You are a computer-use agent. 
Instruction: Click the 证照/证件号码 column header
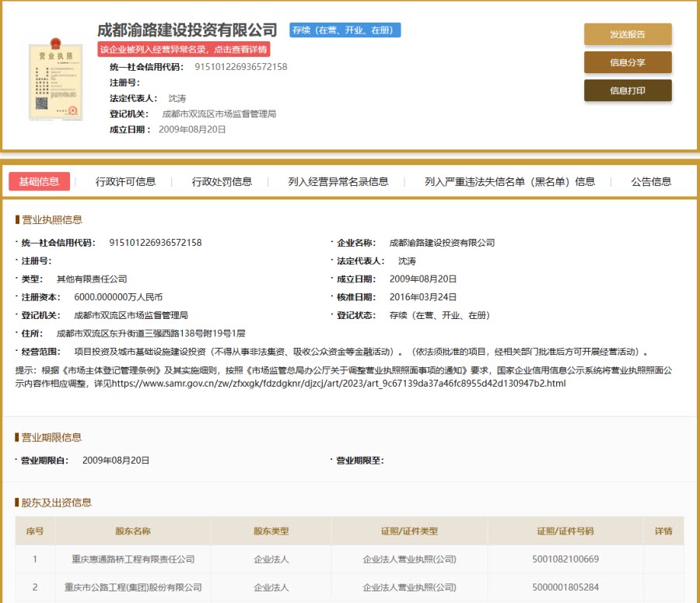click(565, 531)
